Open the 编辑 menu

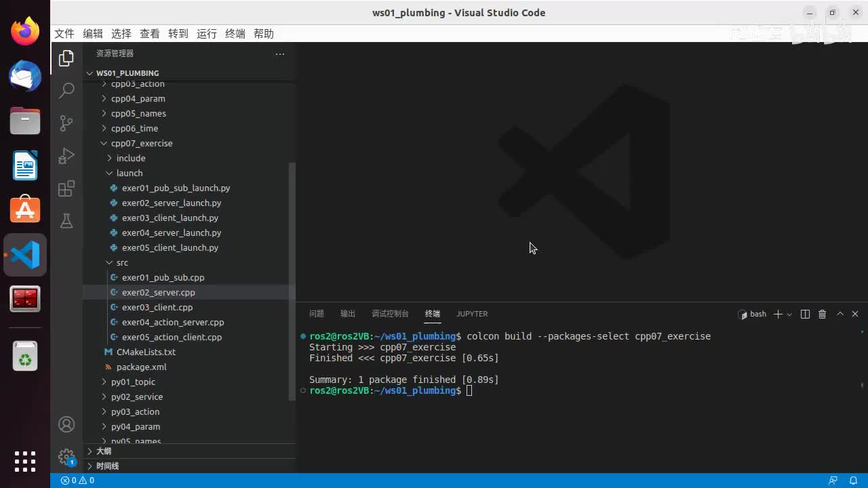tap(93, 34)
